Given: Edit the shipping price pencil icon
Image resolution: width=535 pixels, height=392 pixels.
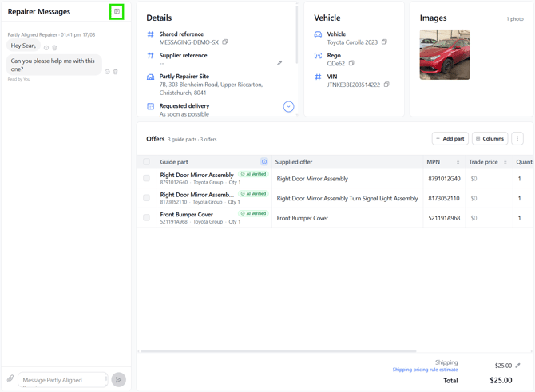Looking at the screenshot, I should [518, 366].
